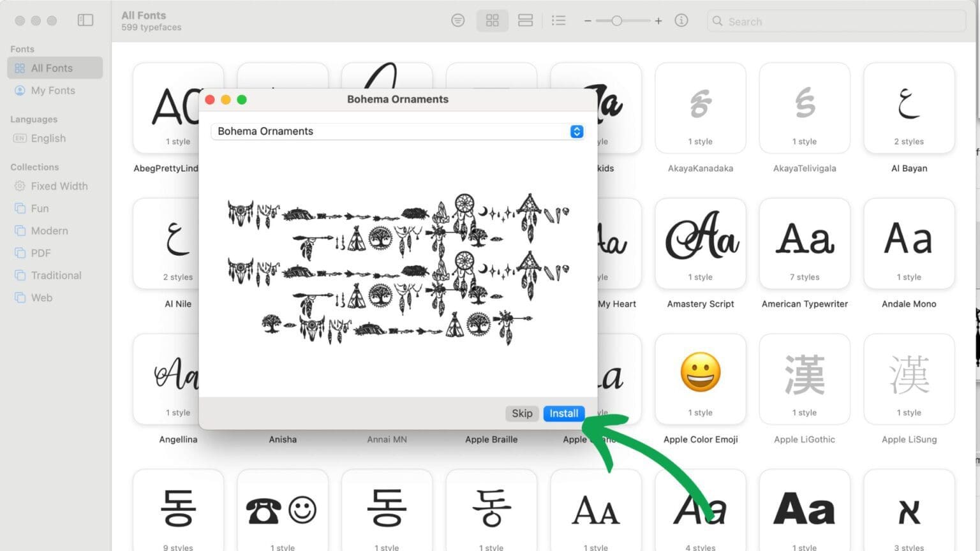
Task: Toggle grid view mode in the toolbar
Action: (492, 20)
